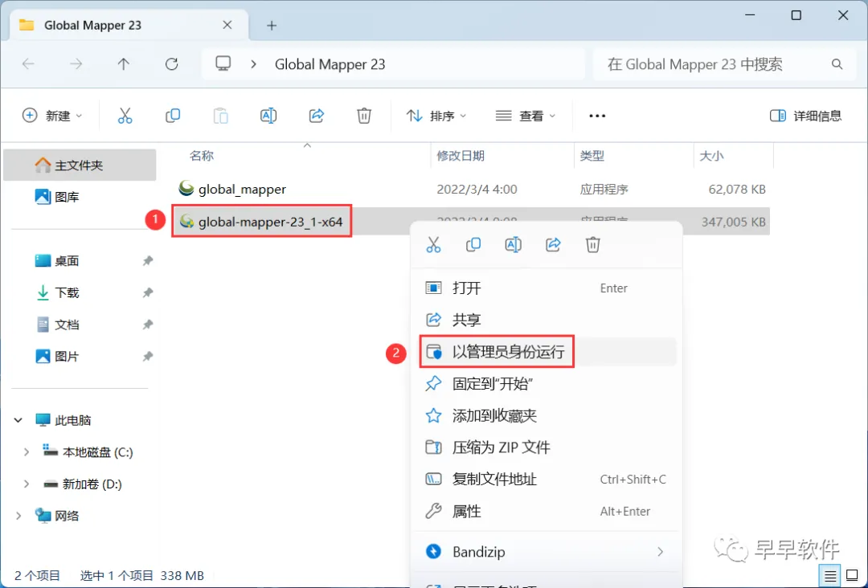Open 主文件夹 in the sidebar

click(80, 165)
